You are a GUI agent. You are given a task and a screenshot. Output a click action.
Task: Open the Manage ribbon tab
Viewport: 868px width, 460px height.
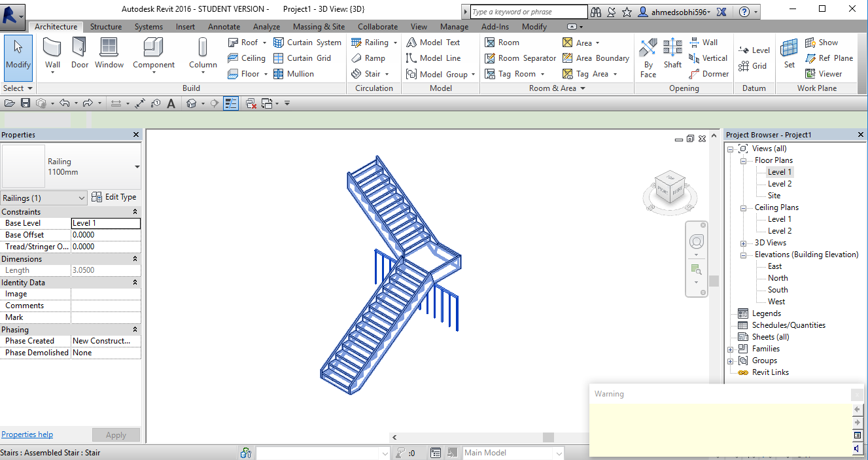click(454, 27)
